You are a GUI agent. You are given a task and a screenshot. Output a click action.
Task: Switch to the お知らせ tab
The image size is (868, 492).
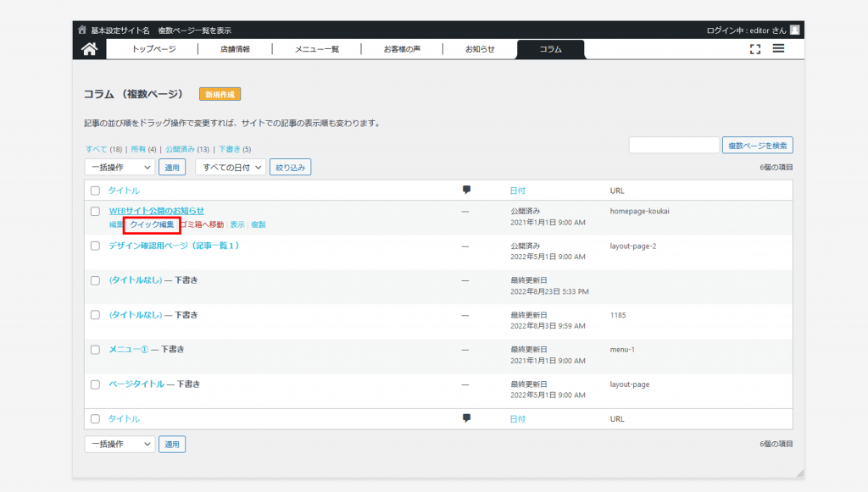480,49
